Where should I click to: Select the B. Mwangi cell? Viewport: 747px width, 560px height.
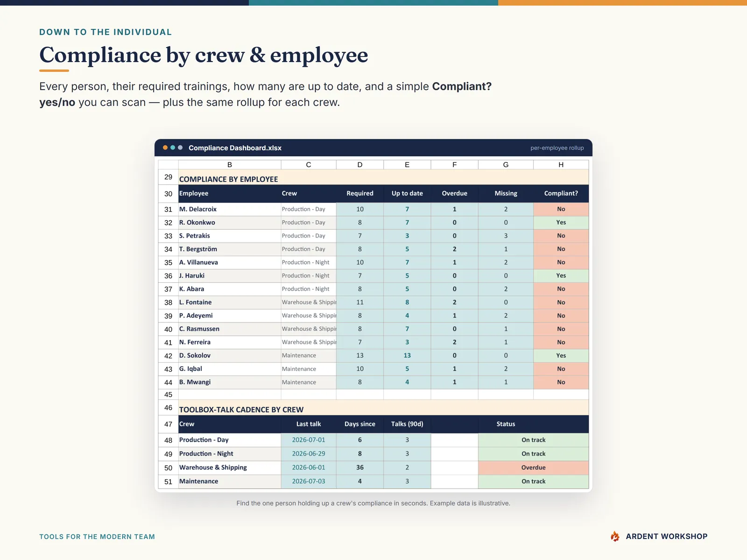point(230,382)
